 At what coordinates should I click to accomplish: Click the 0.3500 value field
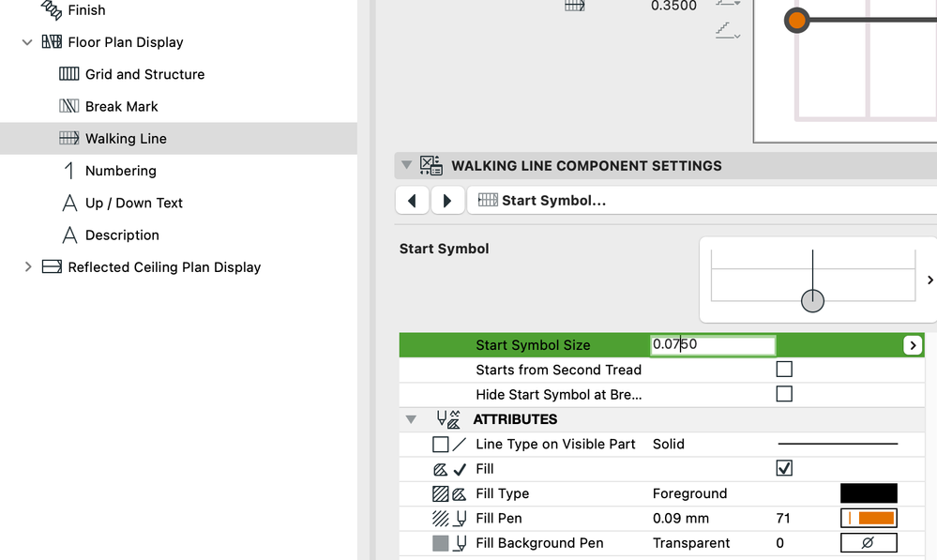[673, 6]
